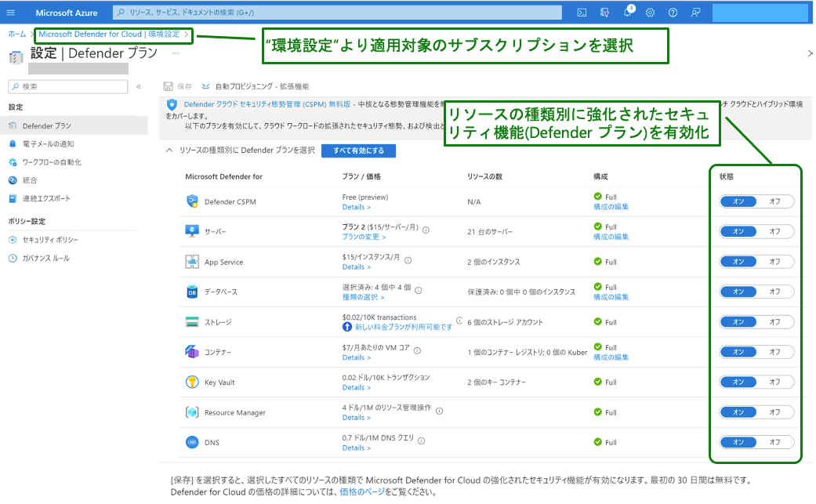Switch the サーバー plan toggle to オフ
816x504 pixels.
click(774, 231)
